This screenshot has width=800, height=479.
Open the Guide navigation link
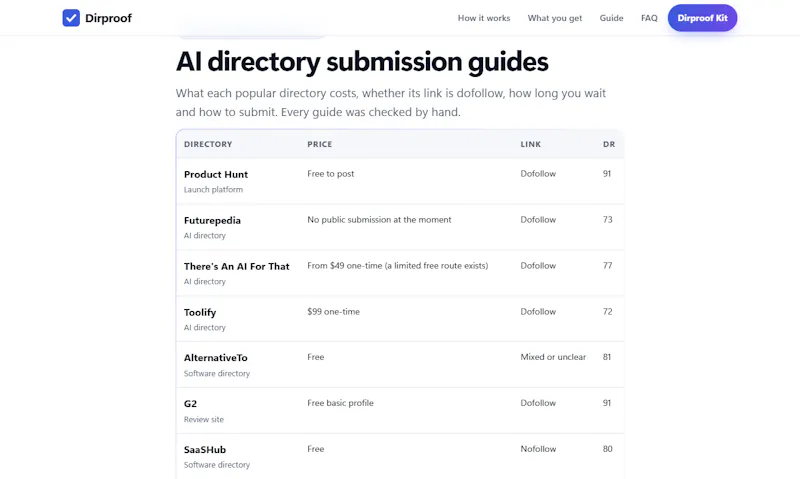(611, 18)
